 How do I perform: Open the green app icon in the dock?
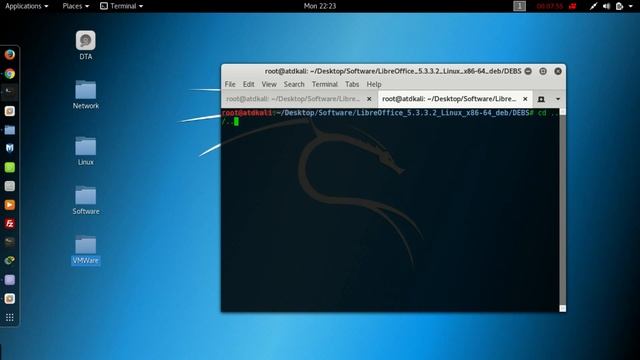[10, 167]
